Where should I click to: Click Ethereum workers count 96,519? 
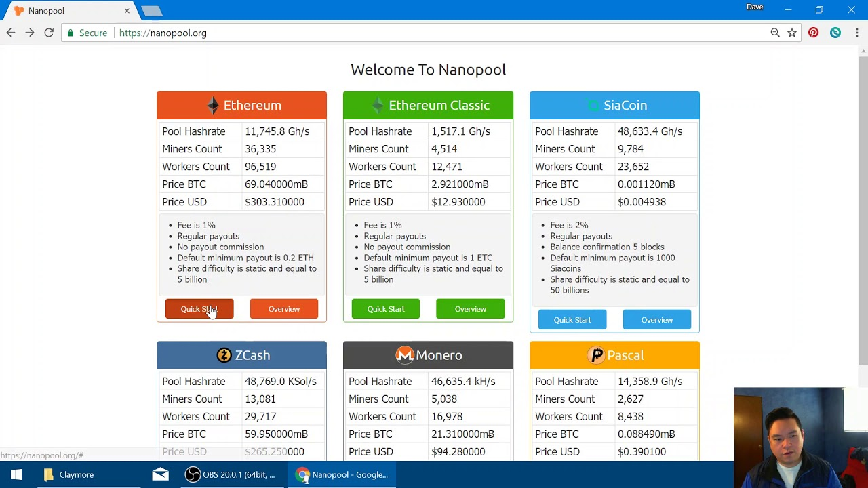pos(260,167)
